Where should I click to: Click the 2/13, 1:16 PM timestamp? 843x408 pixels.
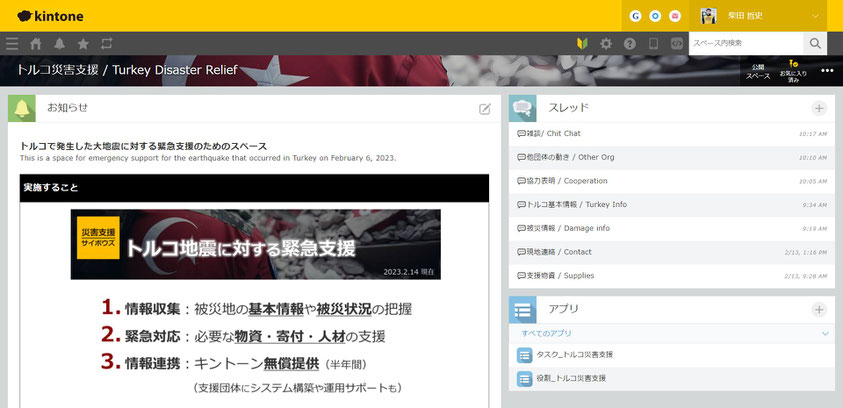(805, 253)
